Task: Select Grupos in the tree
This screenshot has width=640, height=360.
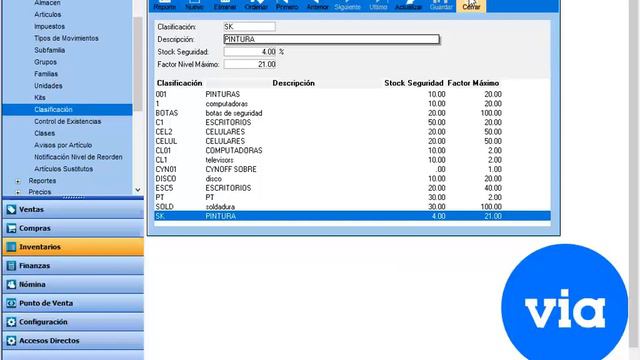Action: (x=45, y=62)
